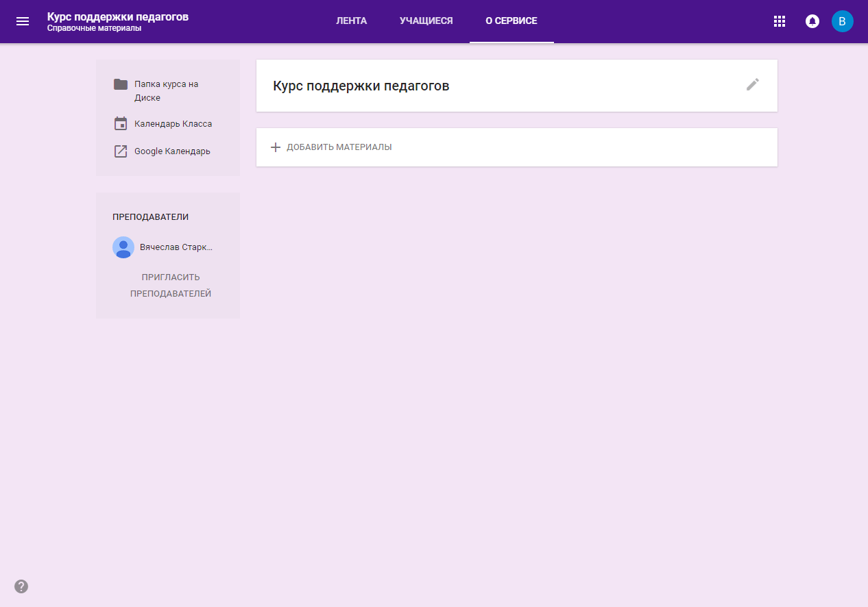Viewport: 868px width, 607px height.
Task: Open Папка курса на Диске link
Action: pyautogui.click(x=167, y=91)
